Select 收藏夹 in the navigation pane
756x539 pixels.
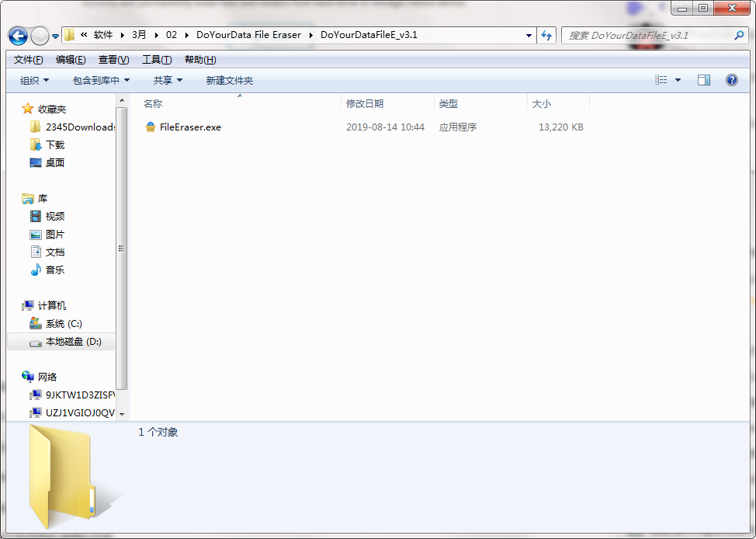pos(52,110)
